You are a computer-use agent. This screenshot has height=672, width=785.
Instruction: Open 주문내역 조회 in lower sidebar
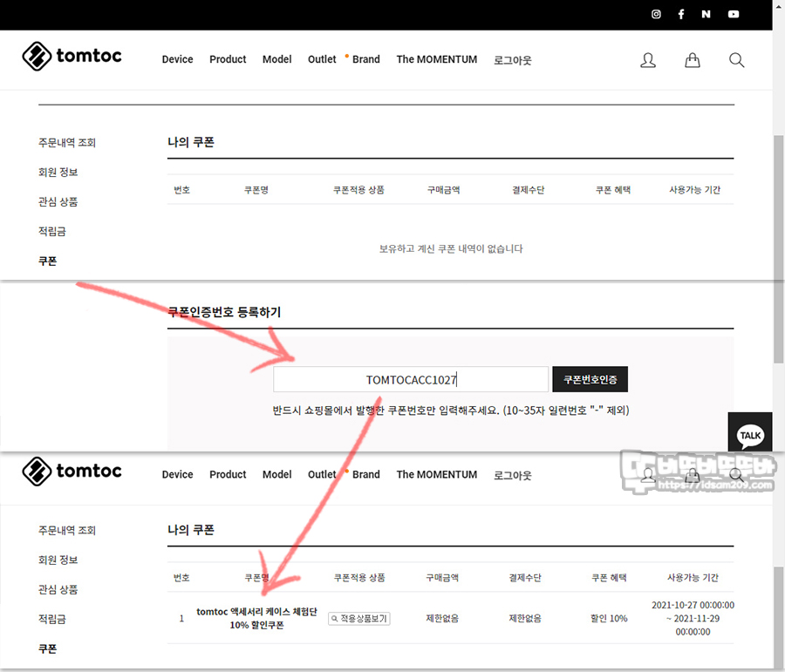(66, 531)
